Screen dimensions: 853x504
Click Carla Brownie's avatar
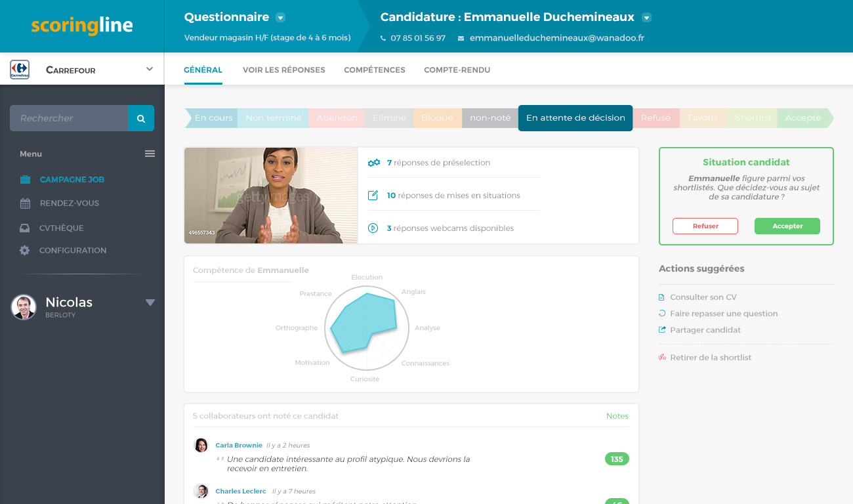pyautogui.click(x=201, y=445)
